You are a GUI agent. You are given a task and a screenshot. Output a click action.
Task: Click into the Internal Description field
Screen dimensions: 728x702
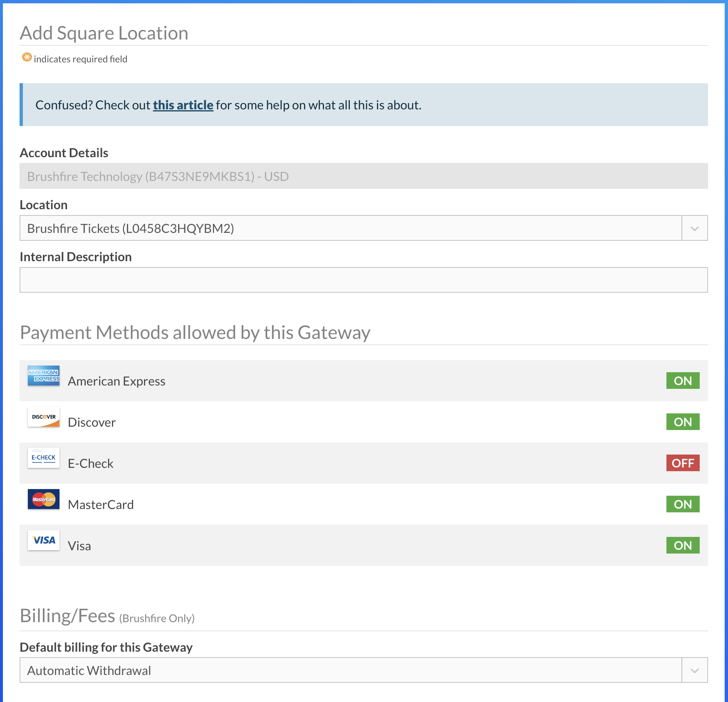(364, 280)
